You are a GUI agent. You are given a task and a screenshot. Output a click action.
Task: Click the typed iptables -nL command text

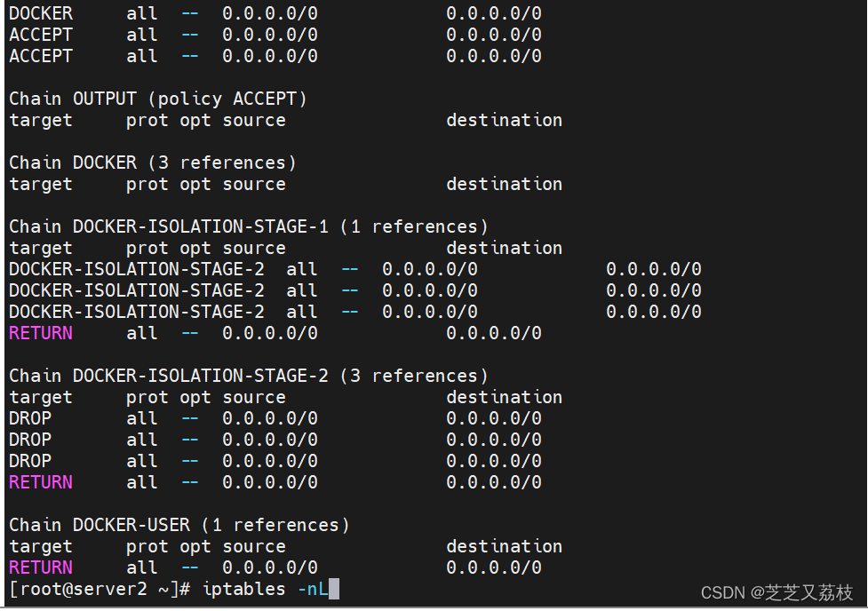pos(265,589)
